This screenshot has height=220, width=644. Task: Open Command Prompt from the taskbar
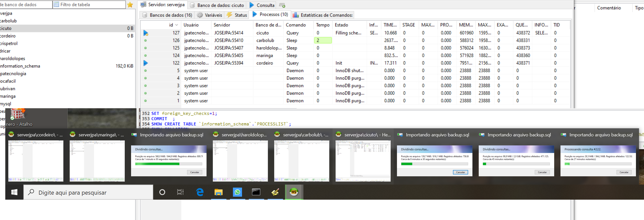tap(256, 192)
